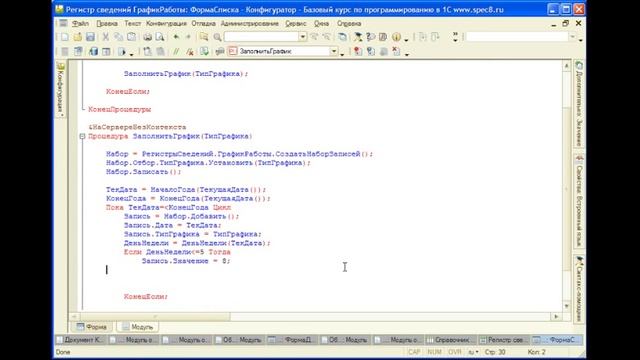640x360 pixels.
Task: Click the breakpoint icon right of the procedure list
Action: [x=358, y=51]
